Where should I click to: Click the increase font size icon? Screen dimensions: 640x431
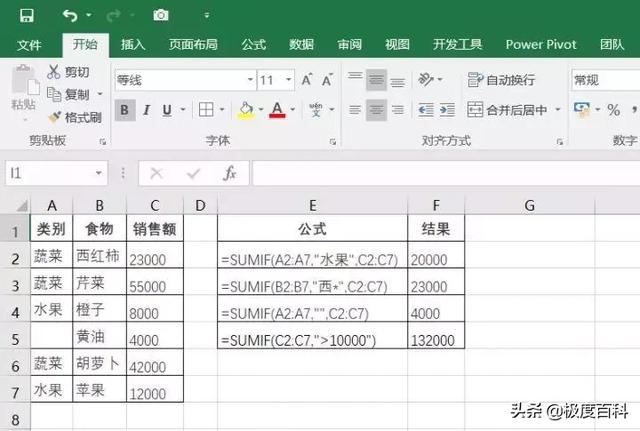[307, 80]
